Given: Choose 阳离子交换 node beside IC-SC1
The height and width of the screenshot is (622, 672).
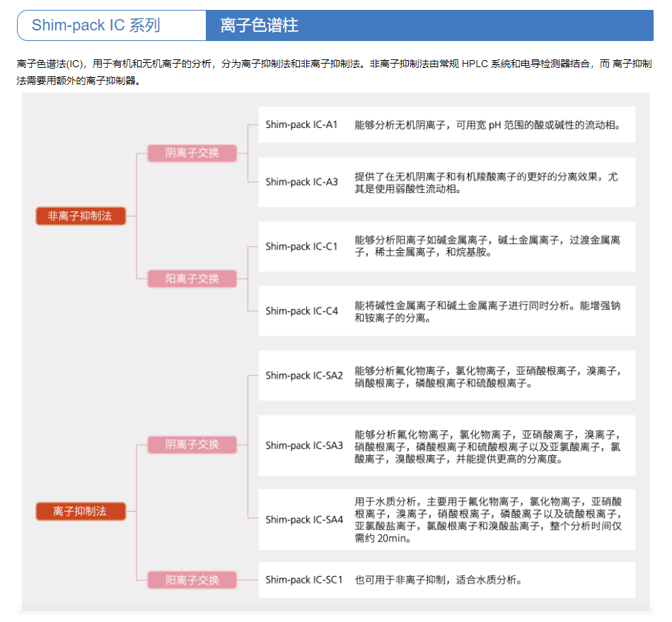Looking at the screenshot, I should (x=192, y=580).
